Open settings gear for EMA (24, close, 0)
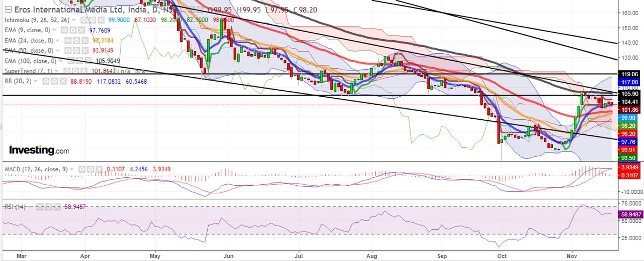The height and width of the screenshot is (261, 644). (x=76, y=40)
